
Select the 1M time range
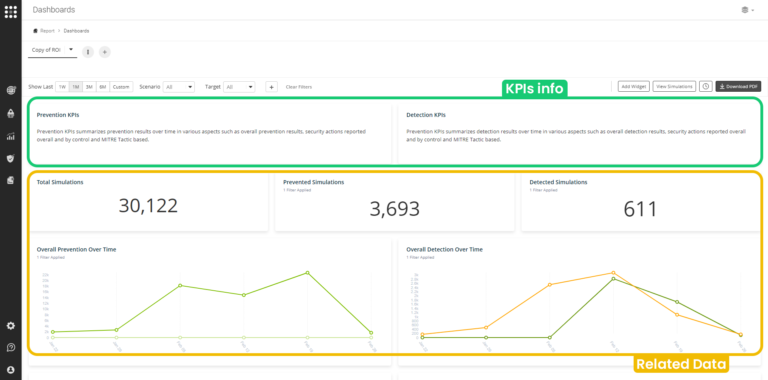pos(76,87)
